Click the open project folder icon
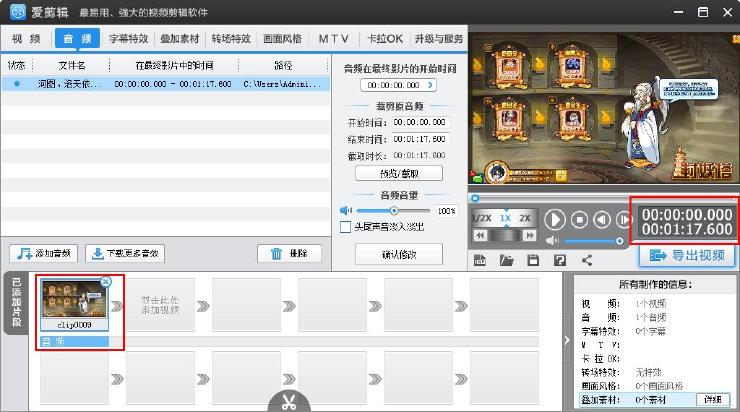 (506, 260)
